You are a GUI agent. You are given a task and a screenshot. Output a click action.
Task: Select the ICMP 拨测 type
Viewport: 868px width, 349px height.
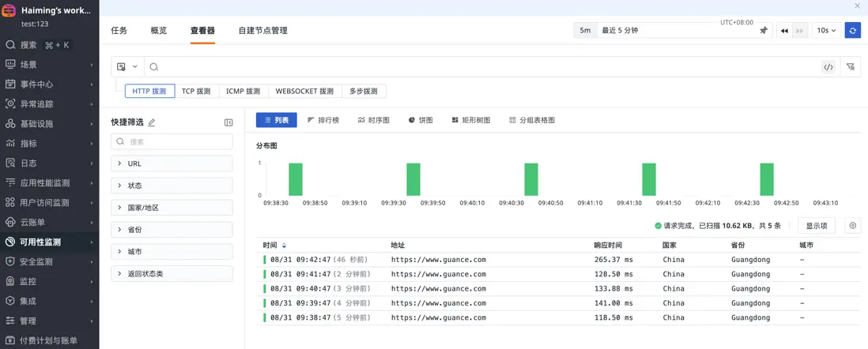click(x=243, y=91)
